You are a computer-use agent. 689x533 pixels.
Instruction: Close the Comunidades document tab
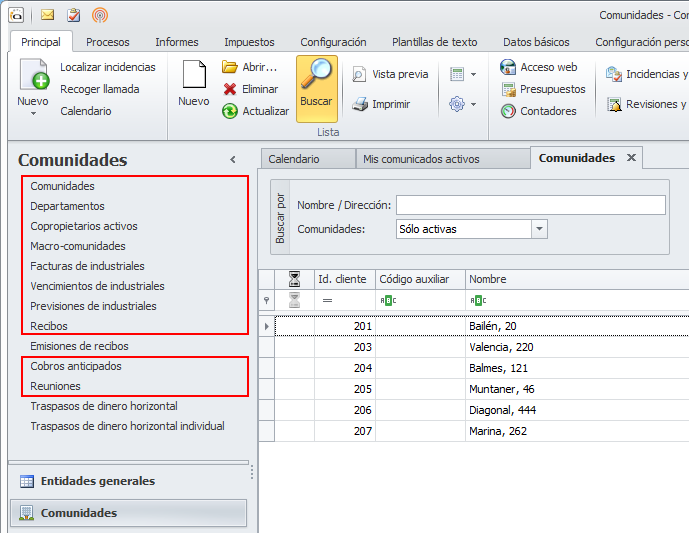631,157
